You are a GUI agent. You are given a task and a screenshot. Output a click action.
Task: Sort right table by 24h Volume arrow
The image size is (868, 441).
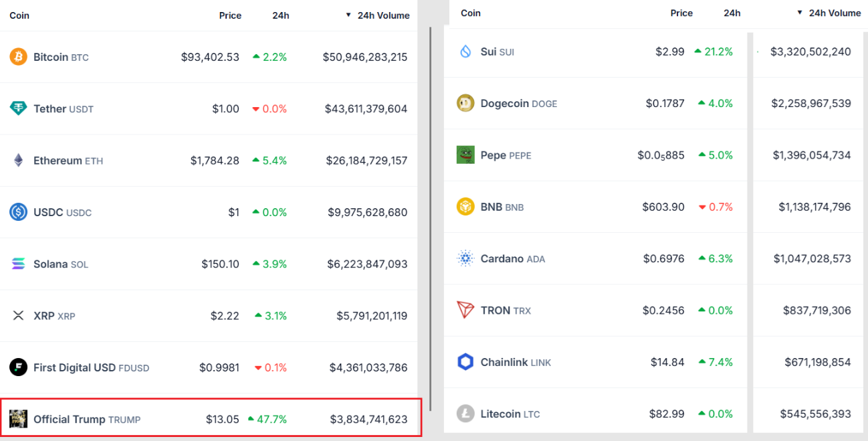(799, 13)
